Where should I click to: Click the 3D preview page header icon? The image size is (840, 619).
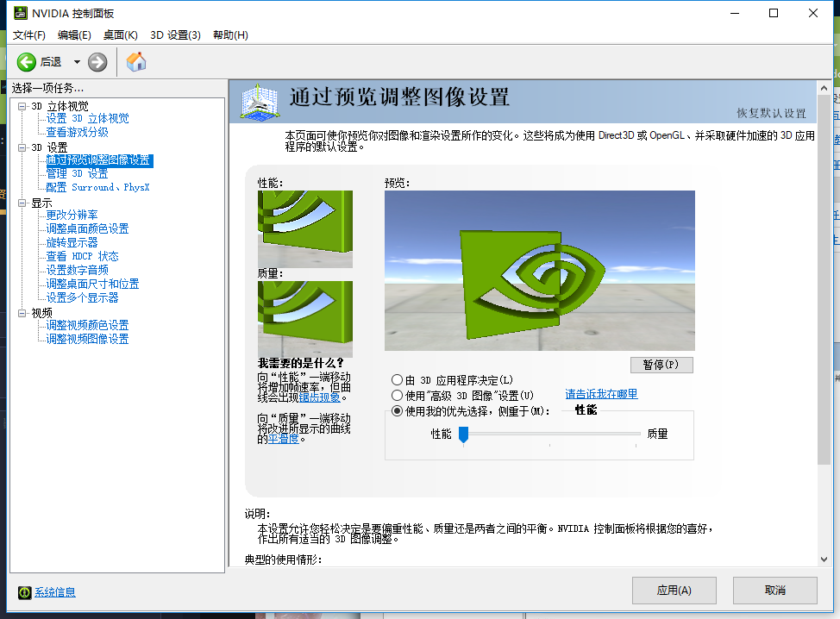[x=260, y=101]
